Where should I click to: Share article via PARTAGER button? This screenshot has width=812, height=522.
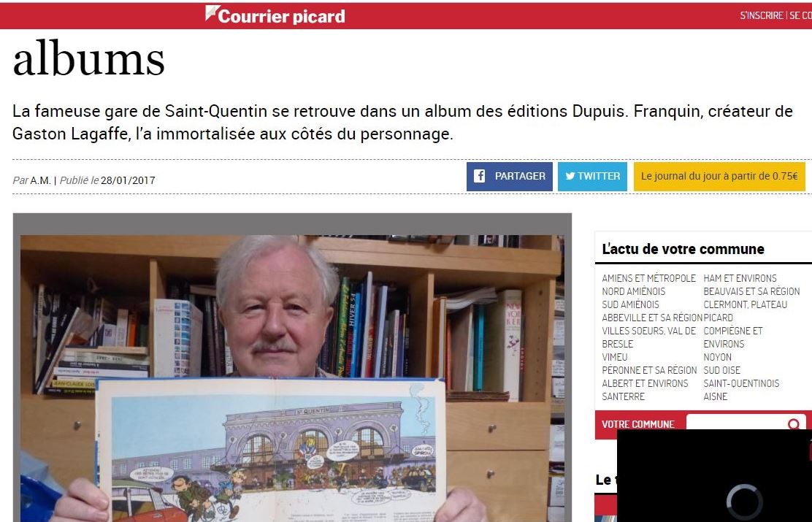510,177
